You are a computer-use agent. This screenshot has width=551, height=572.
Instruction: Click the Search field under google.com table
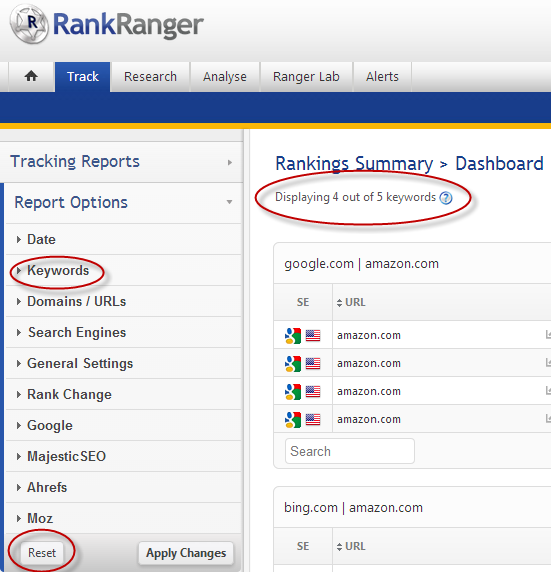(350, 451)
